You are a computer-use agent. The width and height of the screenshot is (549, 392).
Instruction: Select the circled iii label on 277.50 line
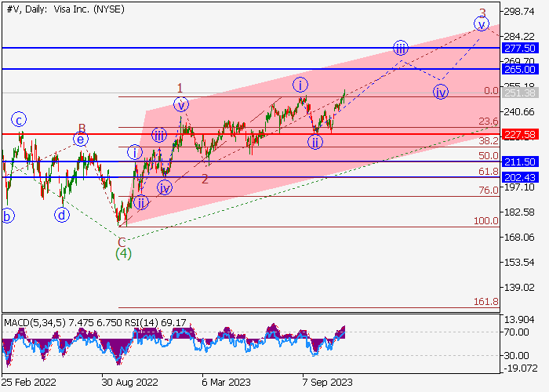point(401,48)
